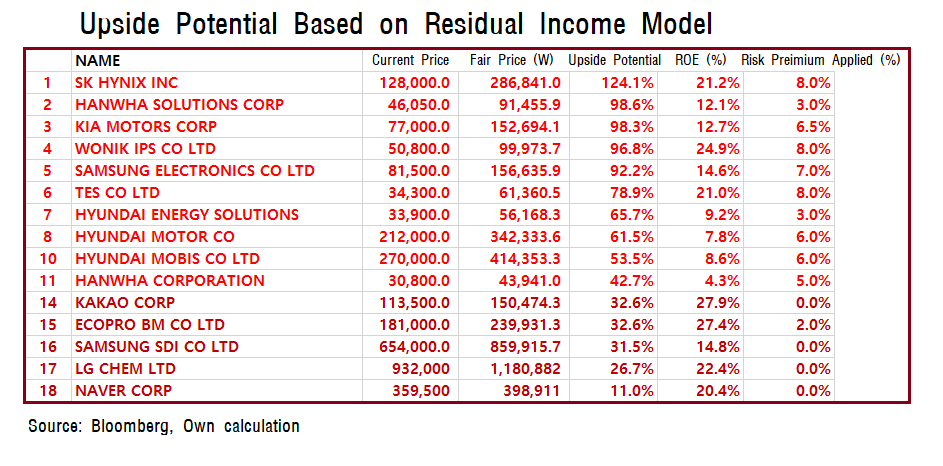Select current price 654,000.0
This screenshot has height=466, width=943.
coord(415,347)
